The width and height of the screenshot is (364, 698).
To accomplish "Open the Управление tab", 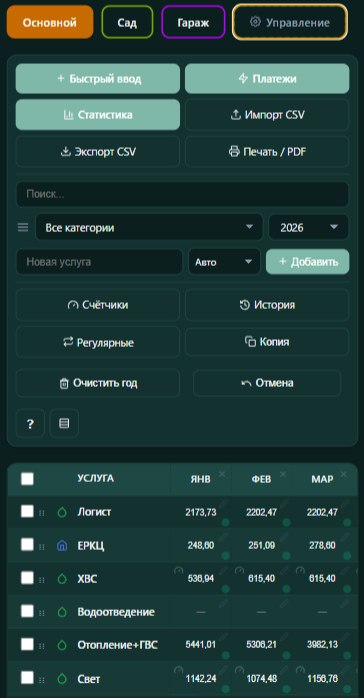I will 290,22.
